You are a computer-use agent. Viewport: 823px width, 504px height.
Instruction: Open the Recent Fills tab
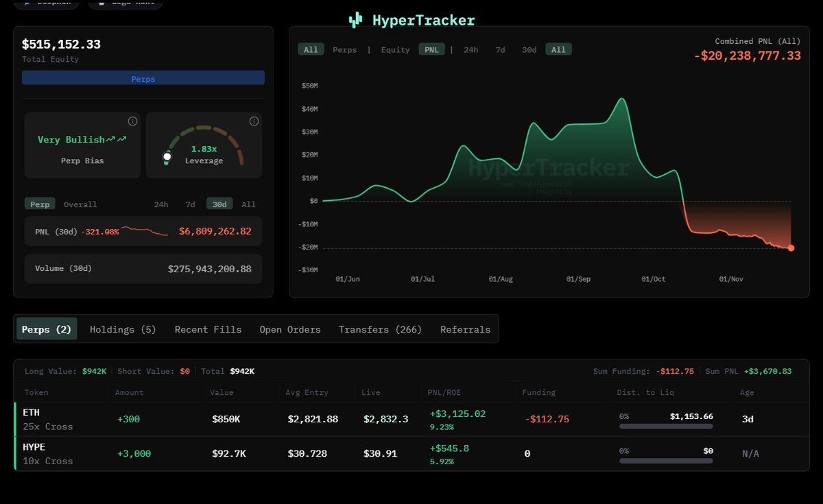(x=208, y=329)
